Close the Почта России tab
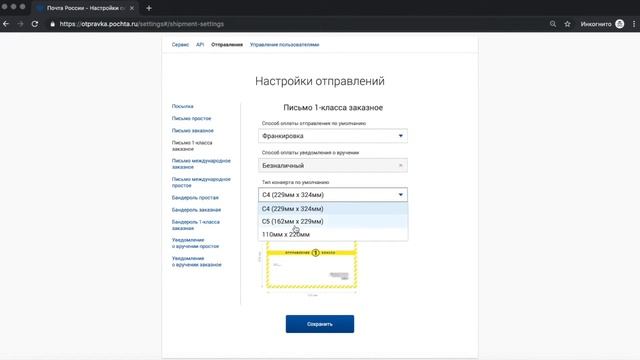This screenshot has height=360, width=640. click(132, 8)
